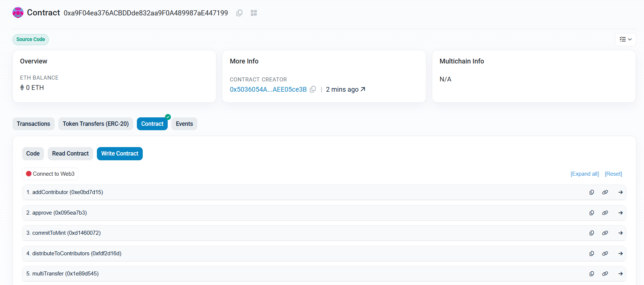
Task: Copy permalink for approve method
Action: (x=605, y=213)
